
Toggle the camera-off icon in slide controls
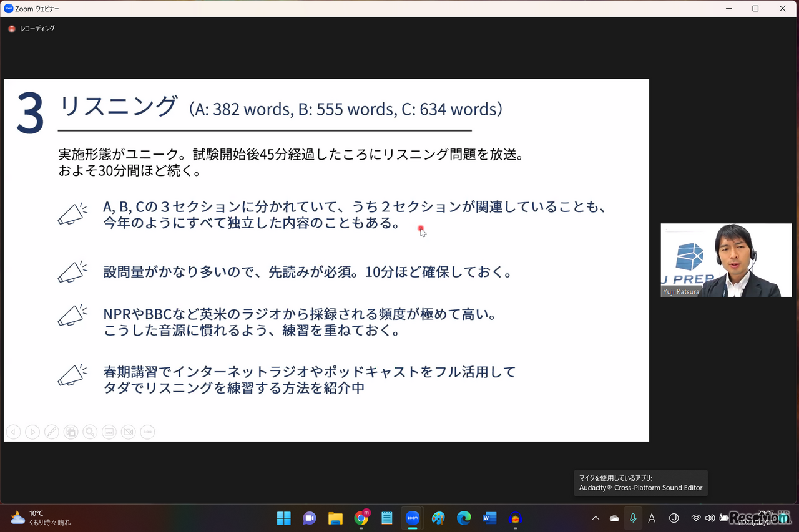[x=128, y=432]
